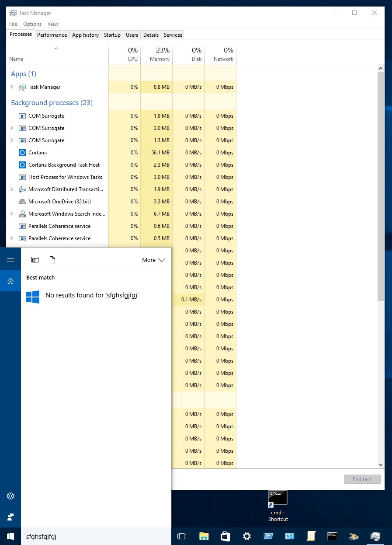The width and height of the screenshot is (392, 545).
Task: Click the Apps filter icon in search panel
Action: [35, 260]
